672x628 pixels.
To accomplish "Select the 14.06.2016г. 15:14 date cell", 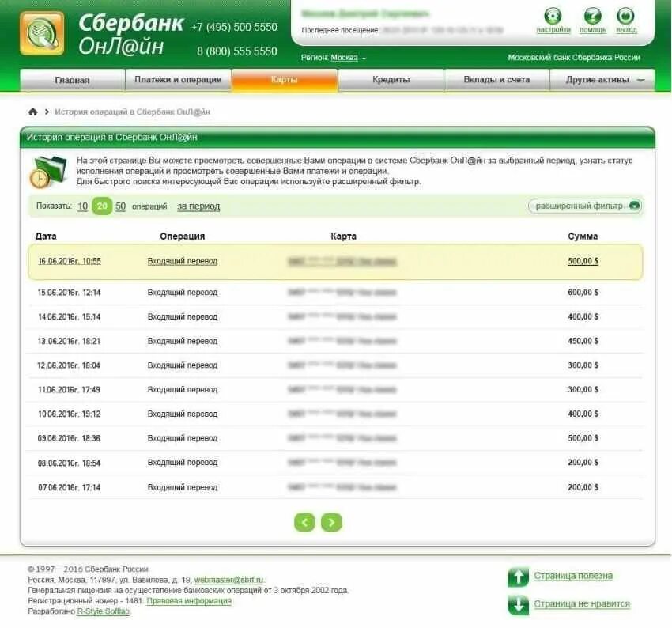I will 69,317.
